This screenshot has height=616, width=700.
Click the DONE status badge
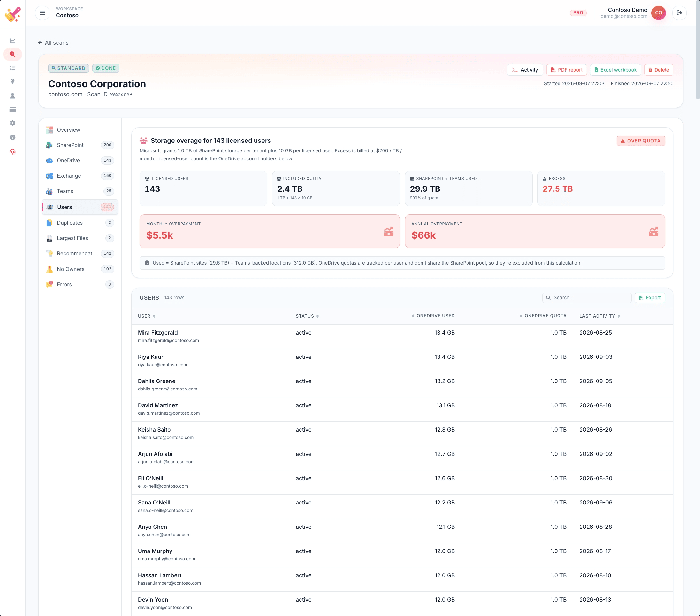pyautogui.click(x=105, y=68)
